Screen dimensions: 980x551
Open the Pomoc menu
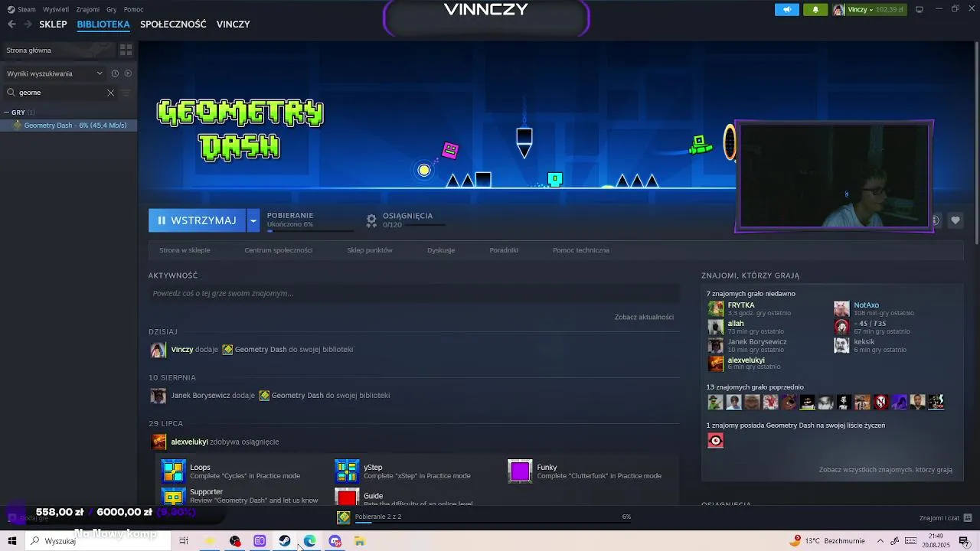click(x=133, y=10)
